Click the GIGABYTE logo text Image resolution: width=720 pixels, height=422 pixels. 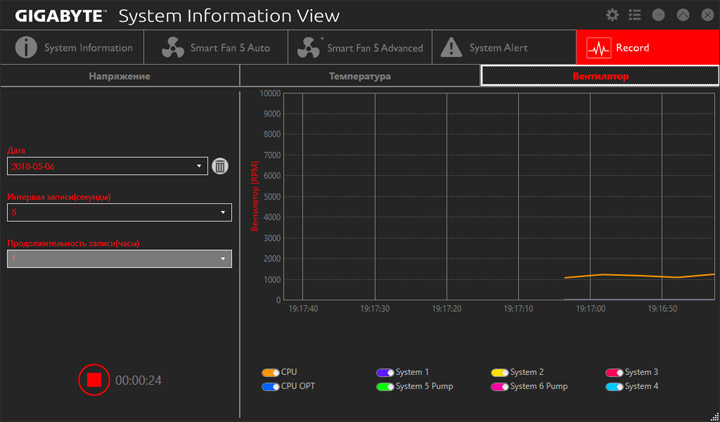coord(60,16)
